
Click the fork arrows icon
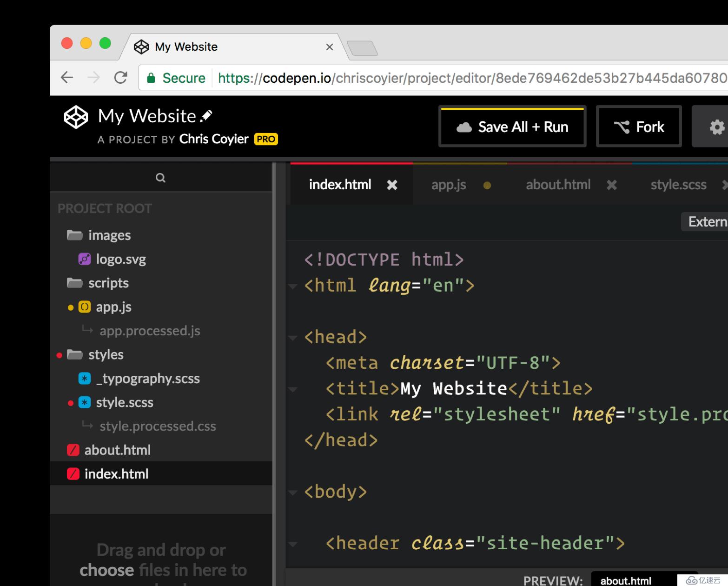pyautogui.click(x=622, y=127)
